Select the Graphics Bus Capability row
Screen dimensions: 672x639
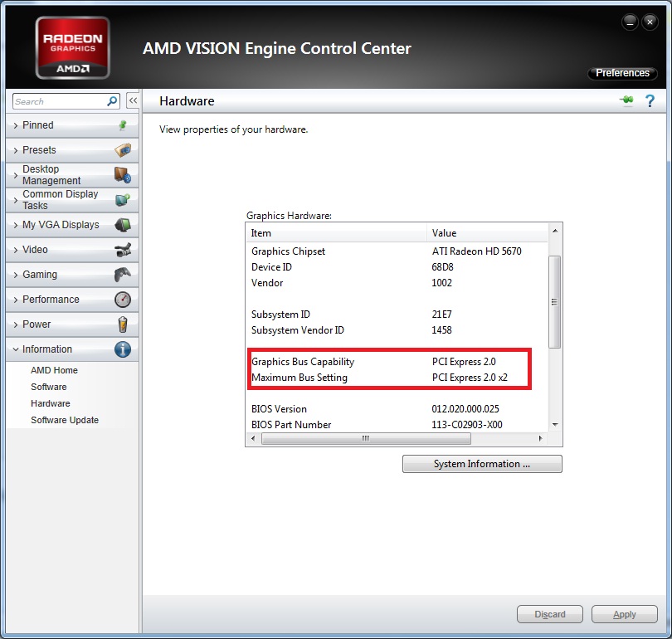pos(397,362)
